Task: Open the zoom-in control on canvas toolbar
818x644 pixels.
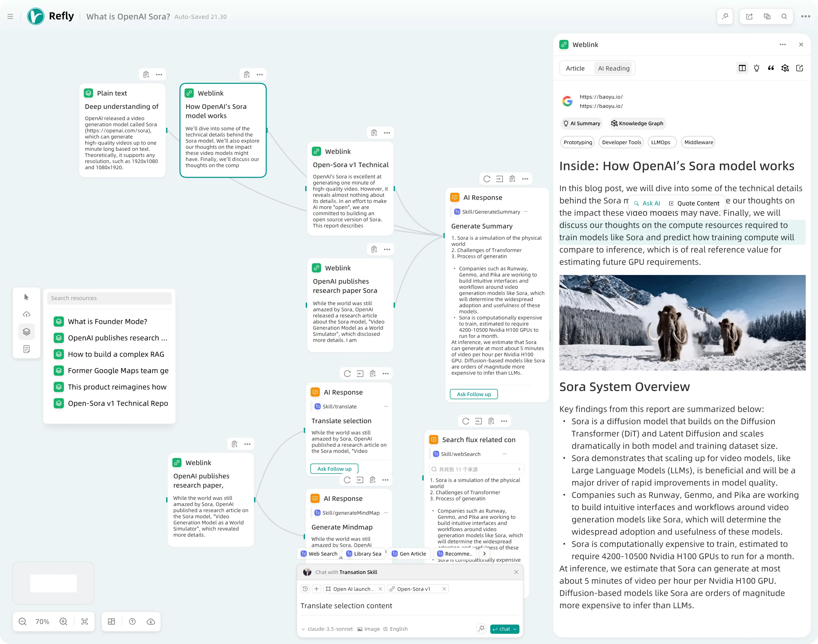Action: [63, 621]
